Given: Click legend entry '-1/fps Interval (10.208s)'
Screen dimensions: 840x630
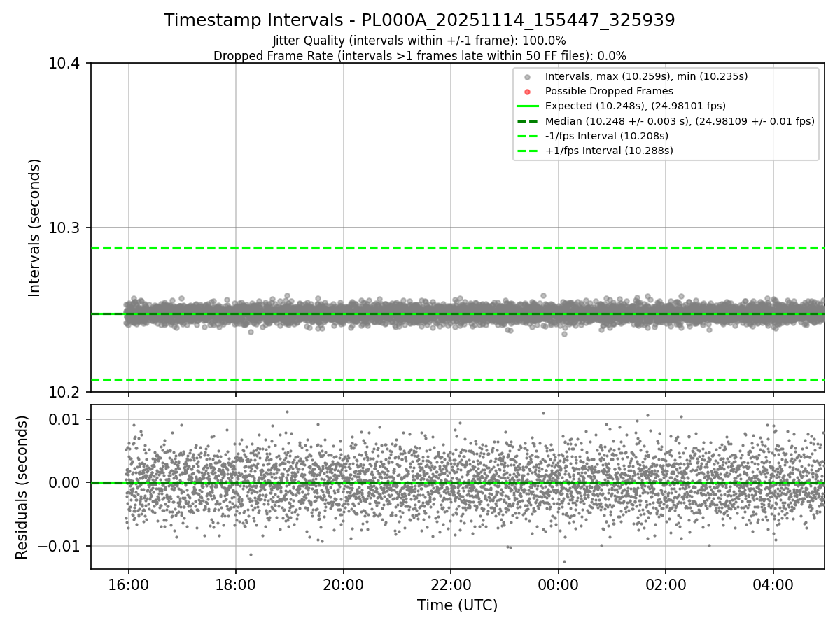Looking at the screenshot, I should pos(607,136).
